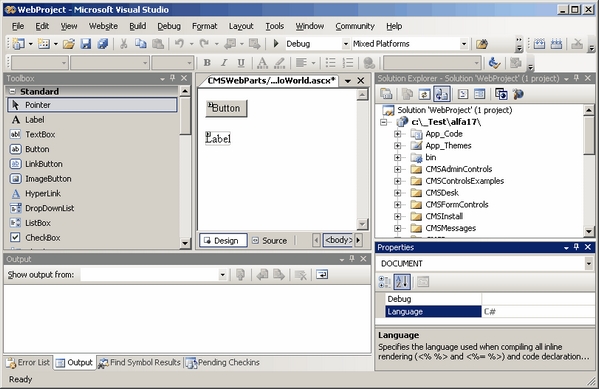Screen dimensions: 599x389
Task: Click the Open File folder icon
Action: click(x=69, y=44)
